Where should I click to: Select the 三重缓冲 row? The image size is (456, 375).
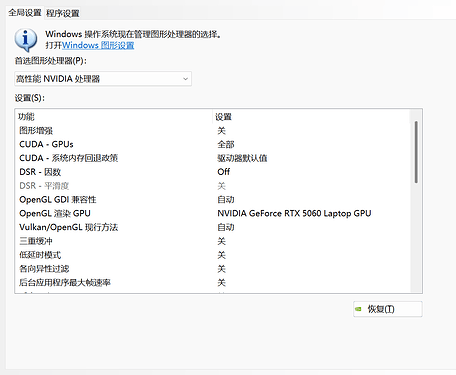click(x=213, y=241)
